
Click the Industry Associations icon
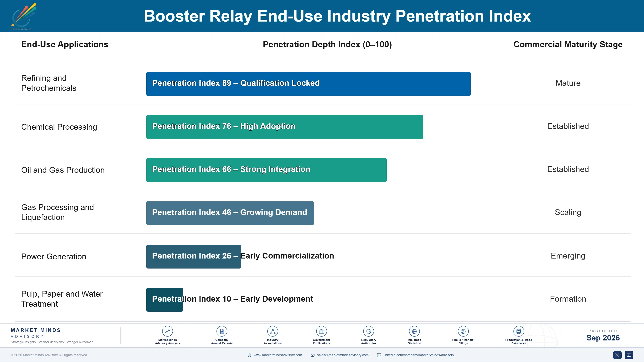click(273, 331)
